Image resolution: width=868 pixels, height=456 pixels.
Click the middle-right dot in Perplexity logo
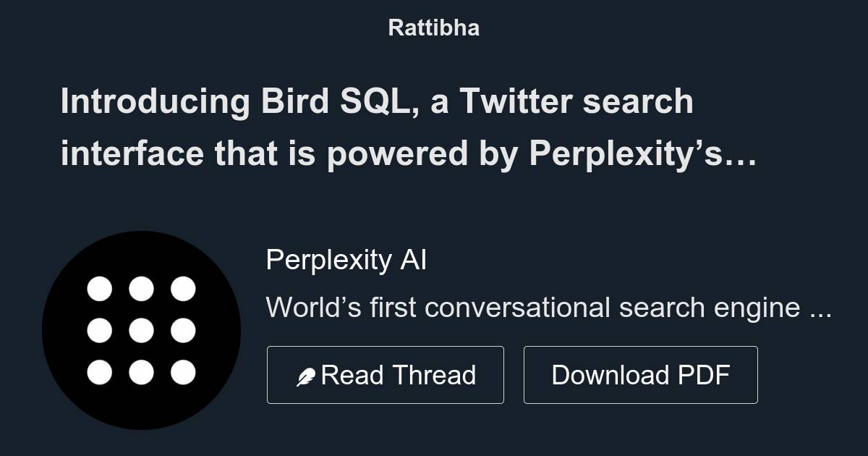183,331
